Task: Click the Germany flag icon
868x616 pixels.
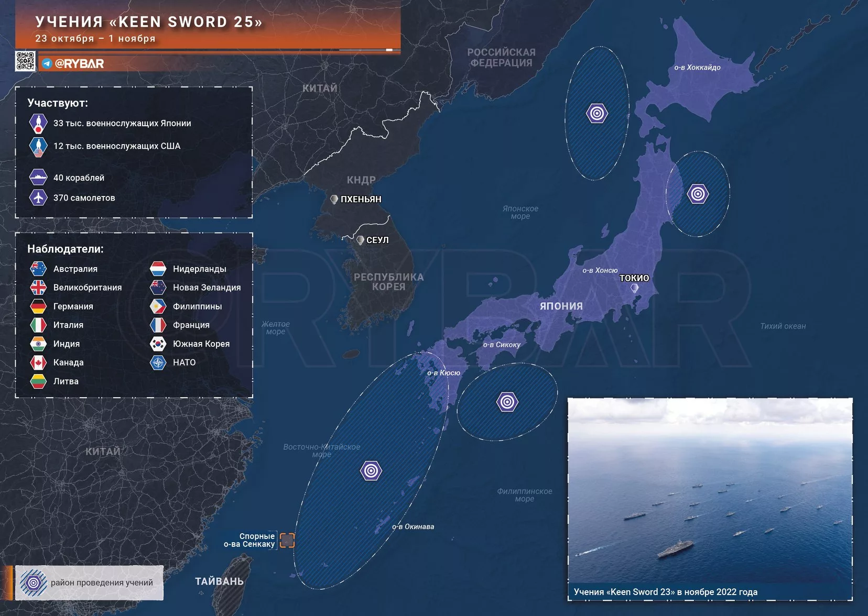Action: (x=38, y=306)
